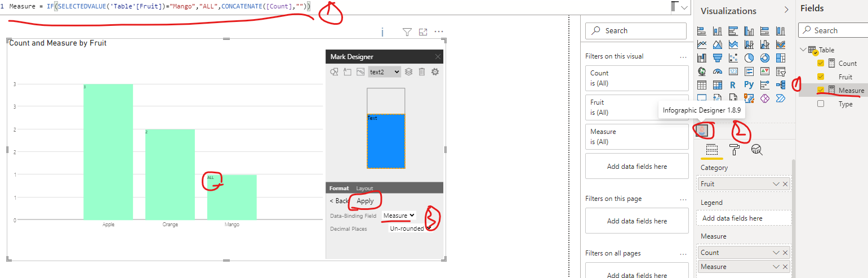Choose the Area chart visualization
This screenshot has width=868, height=278.
pyautogui.click(x=718, y=44)
